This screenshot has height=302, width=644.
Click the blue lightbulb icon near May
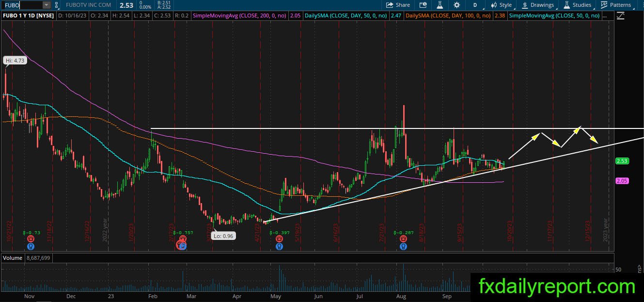(x=279, y=246)
